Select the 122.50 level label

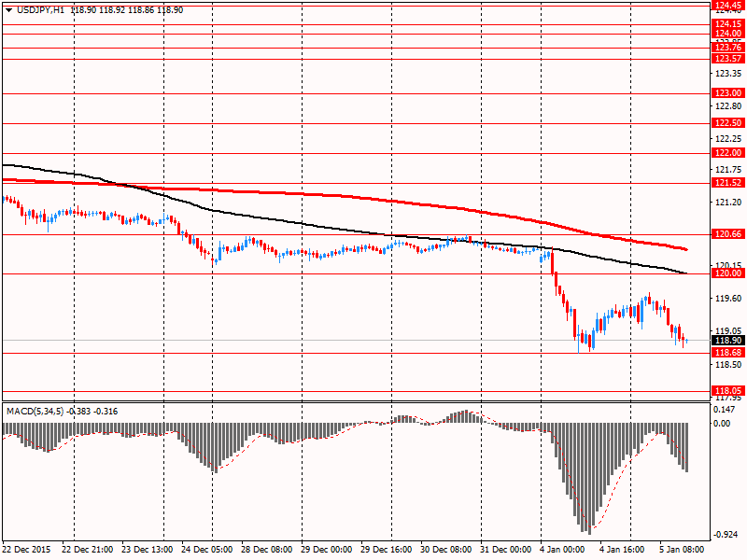coord(726,123)
